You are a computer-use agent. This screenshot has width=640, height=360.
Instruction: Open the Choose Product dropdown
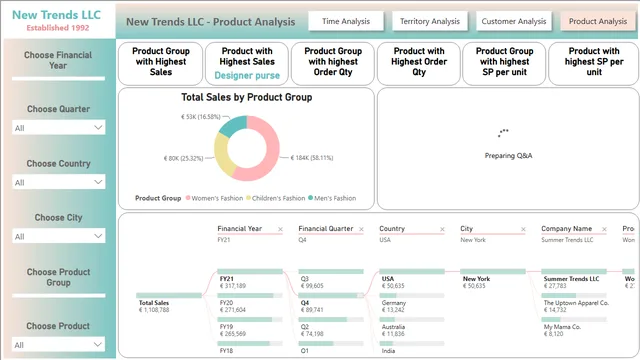point(59,344)
